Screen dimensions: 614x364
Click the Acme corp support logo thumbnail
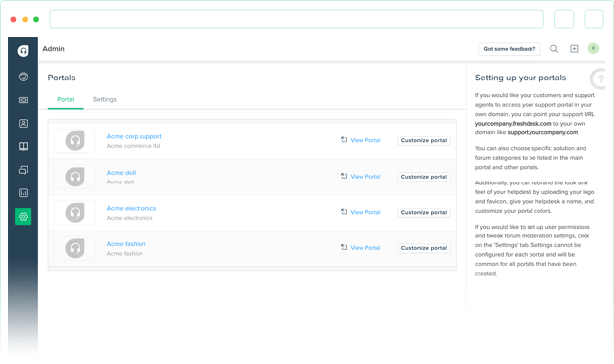[75, 140]
